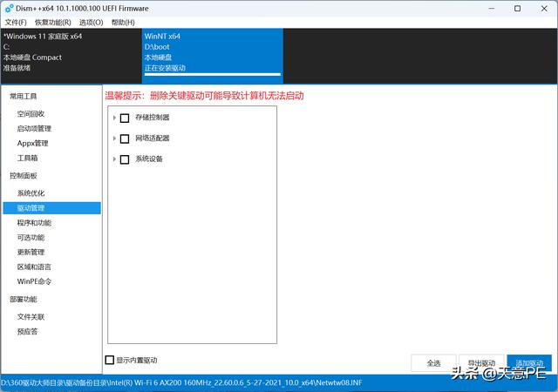Minimize the Dism++ window

tap(492, 8)
